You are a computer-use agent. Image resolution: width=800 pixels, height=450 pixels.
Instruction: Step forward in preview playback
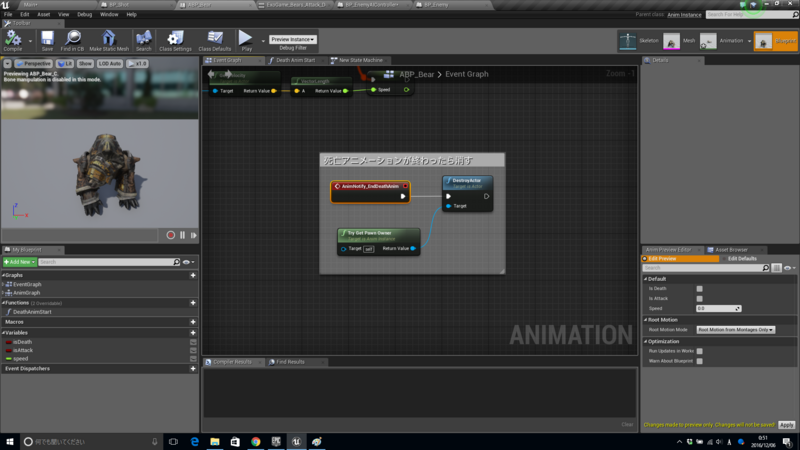[193, 235]
